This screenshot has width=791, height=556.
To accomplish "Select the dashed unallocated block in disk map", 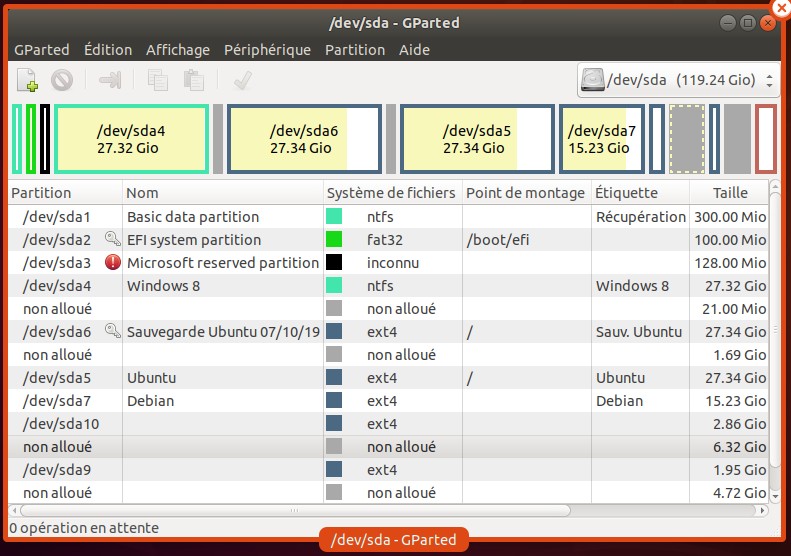I will [x=687, y=139].
